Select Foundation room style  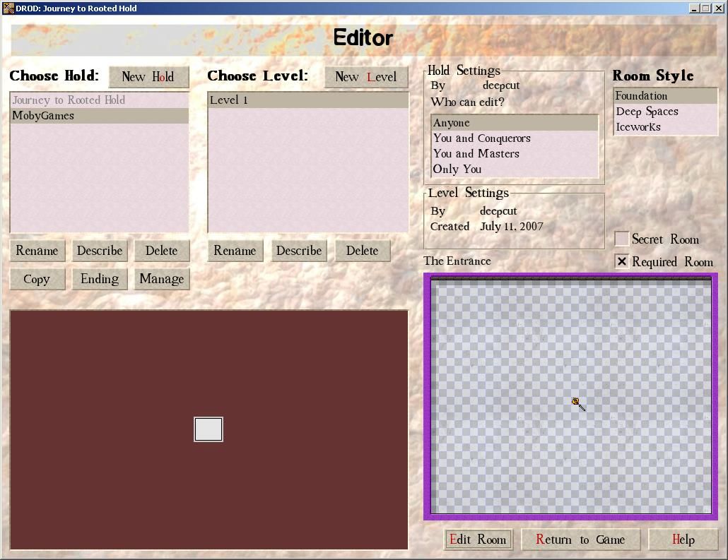pos(665,96)
